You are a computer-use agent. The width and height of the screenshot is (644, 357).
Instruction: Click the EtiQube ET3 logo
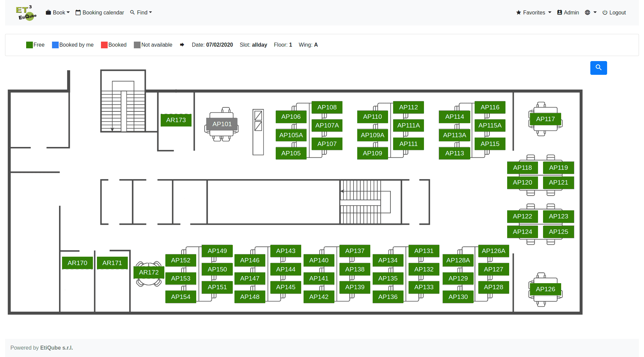26,13
